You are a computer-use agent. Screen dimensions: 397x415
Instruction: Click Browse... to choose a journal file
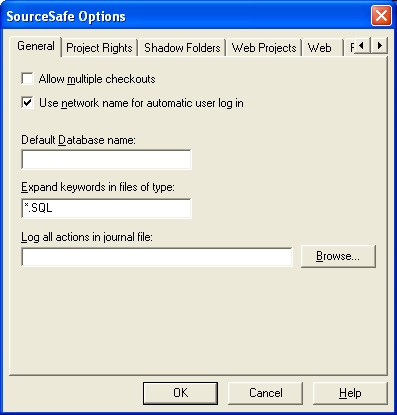[338, 256]
